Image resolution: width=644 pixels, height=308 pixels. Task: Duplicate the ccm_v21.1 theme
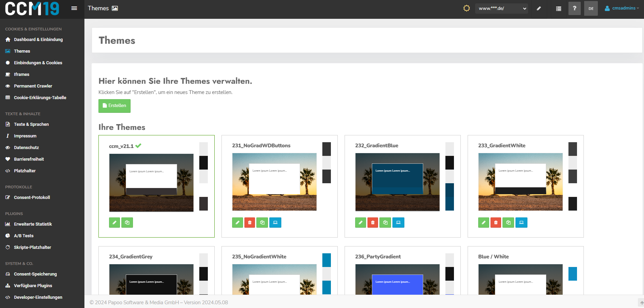(x=127, y=223)
